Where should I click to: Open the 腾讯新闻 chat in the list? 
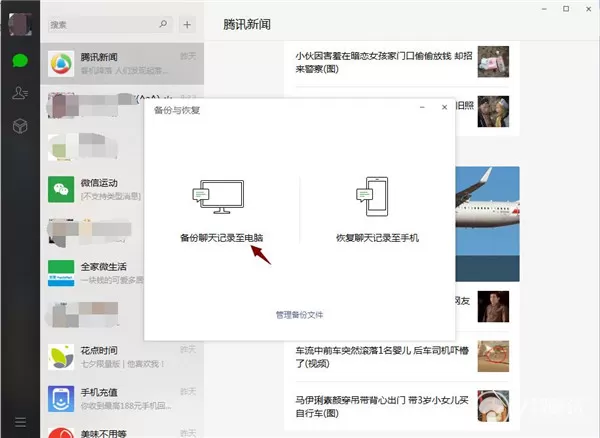pos(122,64)
